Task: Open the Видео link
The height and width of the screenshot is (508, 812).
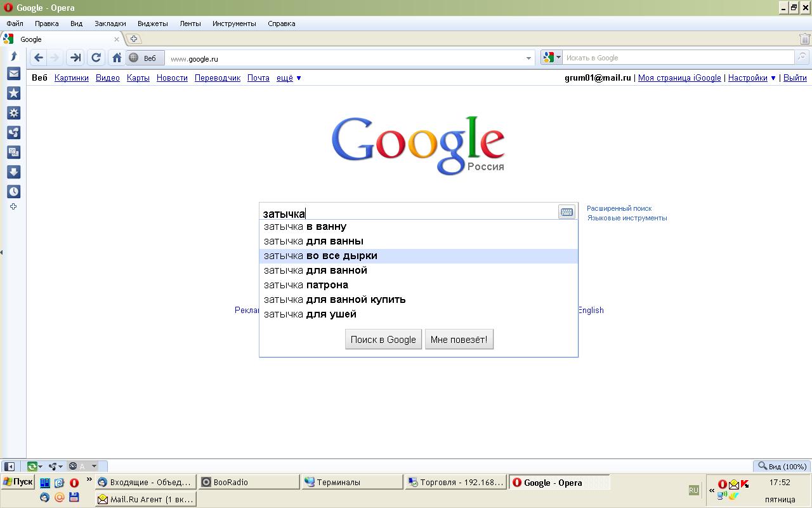Action: (x=108, y=78)
